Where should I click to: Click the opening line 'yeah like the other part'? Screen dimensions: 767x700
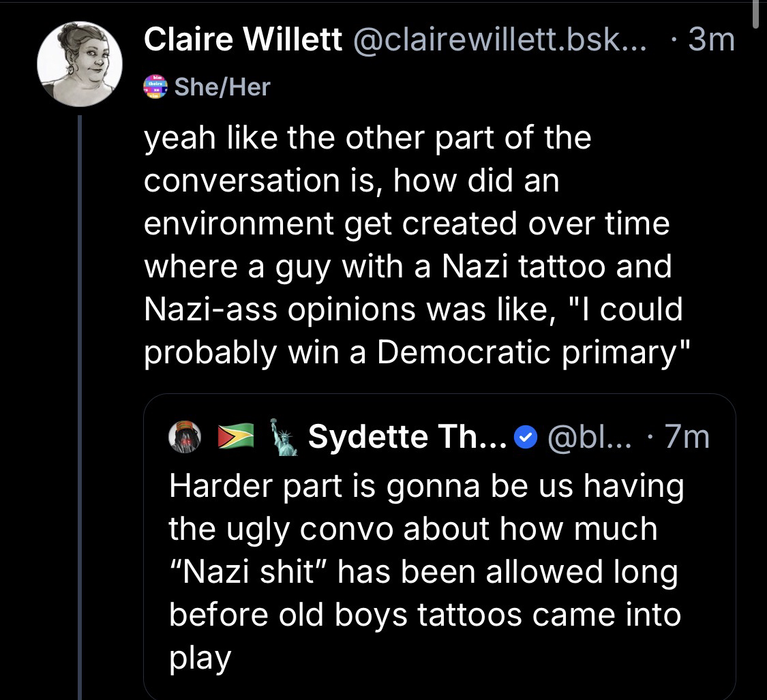(367, 138)
